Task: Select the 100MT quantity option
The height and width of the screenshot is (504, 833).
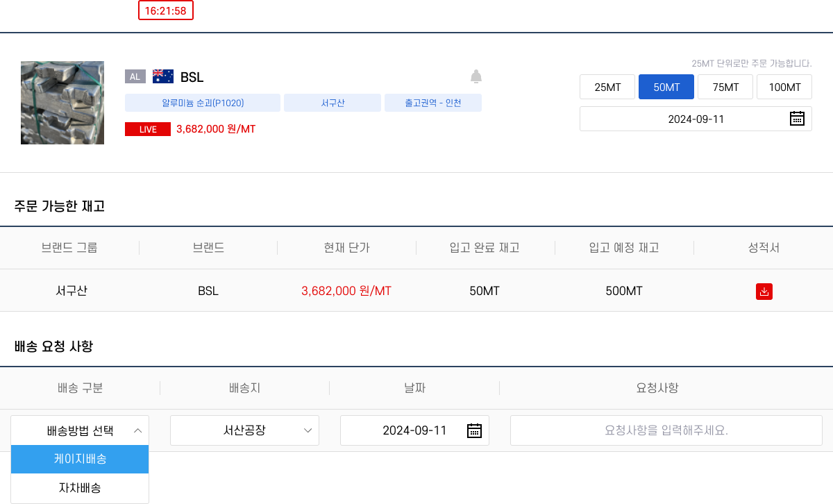Action: tap(784, 87)
